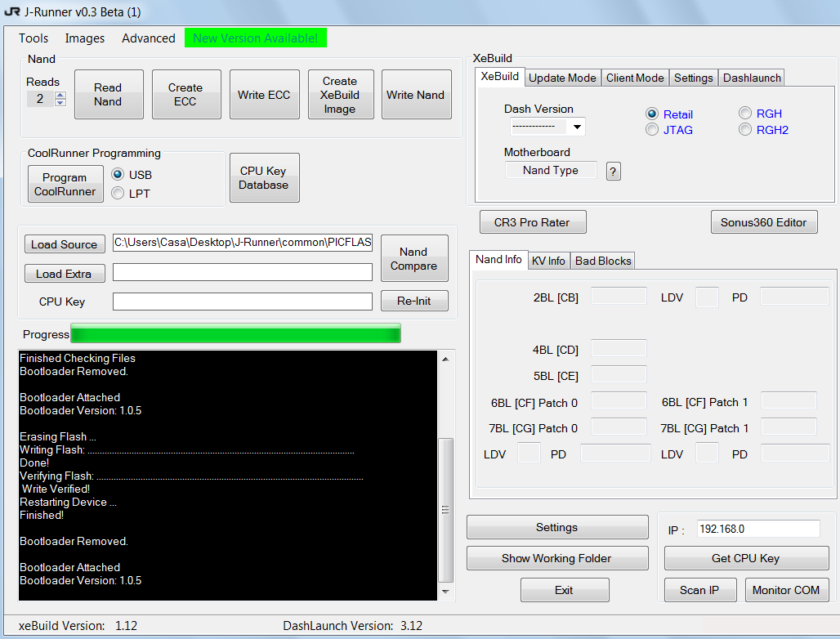The image size is (840, 639).
Task: Click the Nand Type field
Action: click(551, 170)
